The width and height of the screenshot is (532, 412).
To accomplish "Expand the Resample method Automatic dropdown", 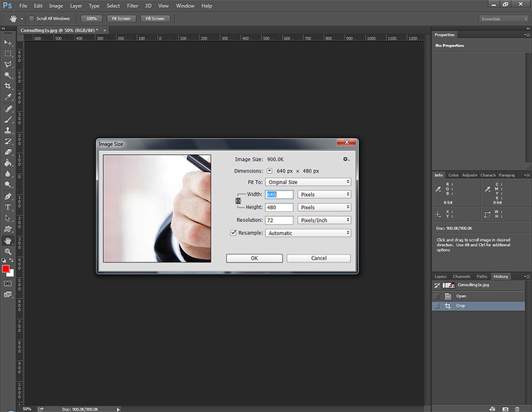I will [308, 233].
